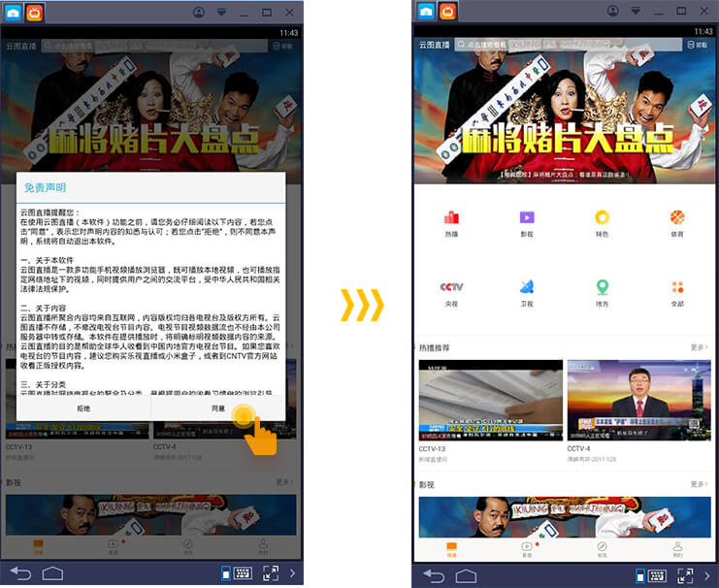Open the CCTV-13 video thumbnail in the right window
This screenshot has width=719, height=588.
tap(491, 401)
